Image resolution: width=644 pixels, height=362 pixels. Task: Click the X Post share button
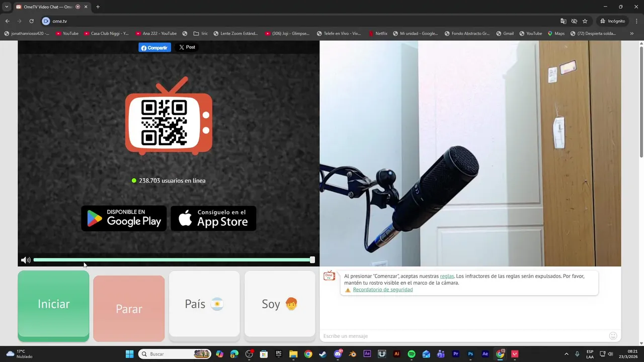[x=187, y=47]
